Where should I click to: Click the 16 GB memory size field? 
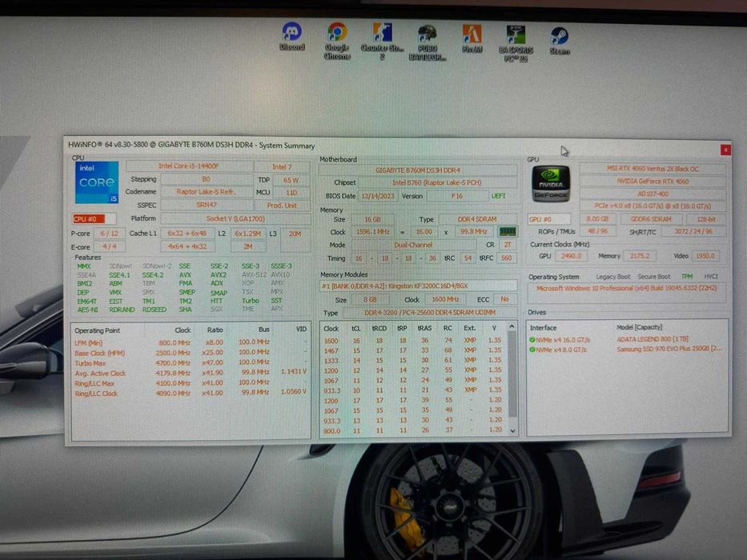point(372,219)
